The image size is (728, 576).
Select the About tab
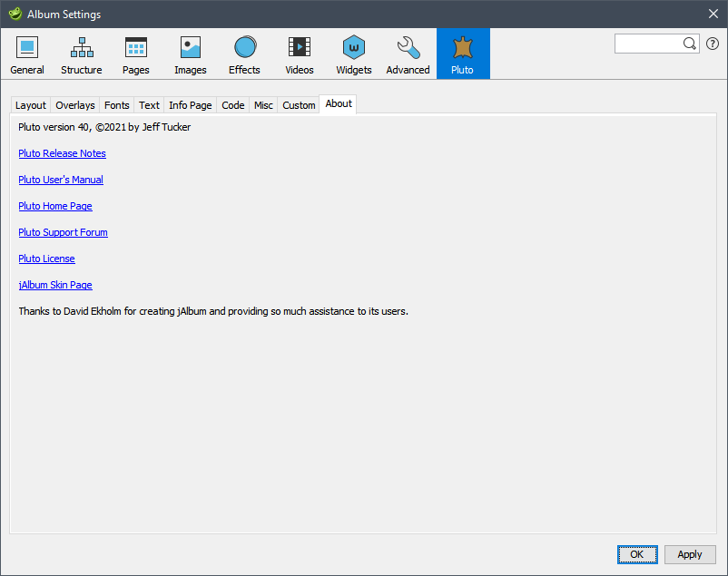click(339, 104)
